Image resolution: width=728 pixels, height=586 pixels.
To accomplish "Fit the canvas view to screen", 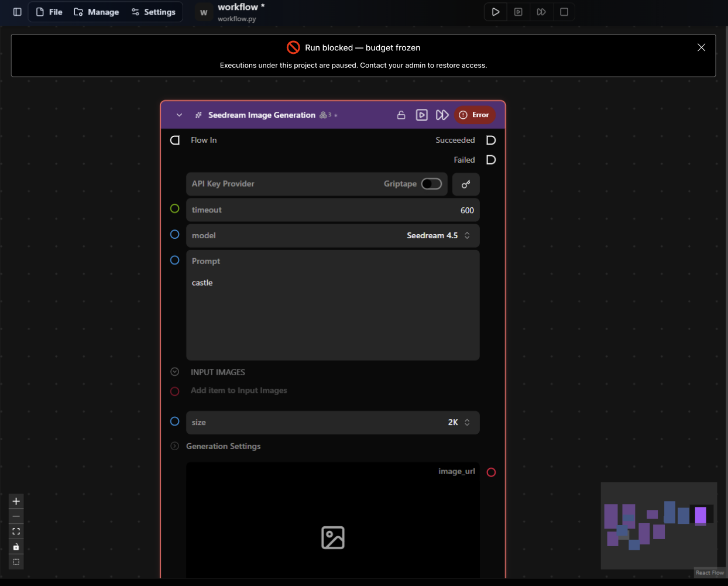I will click(16, 532).
